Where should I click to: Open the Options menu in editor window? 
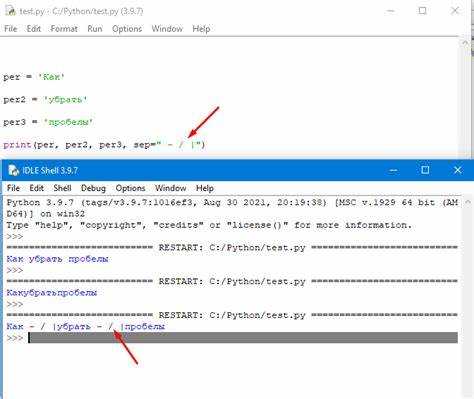[127, 29]
